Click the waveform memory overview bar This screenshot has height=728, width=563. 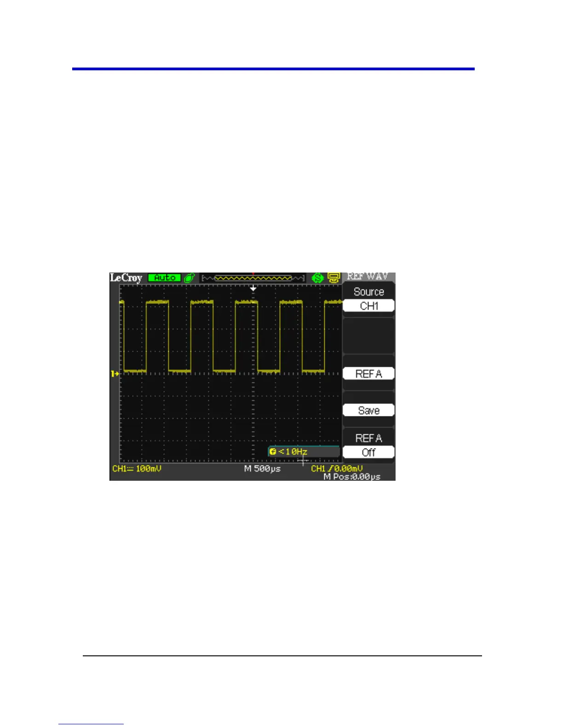tap(253, 278)
